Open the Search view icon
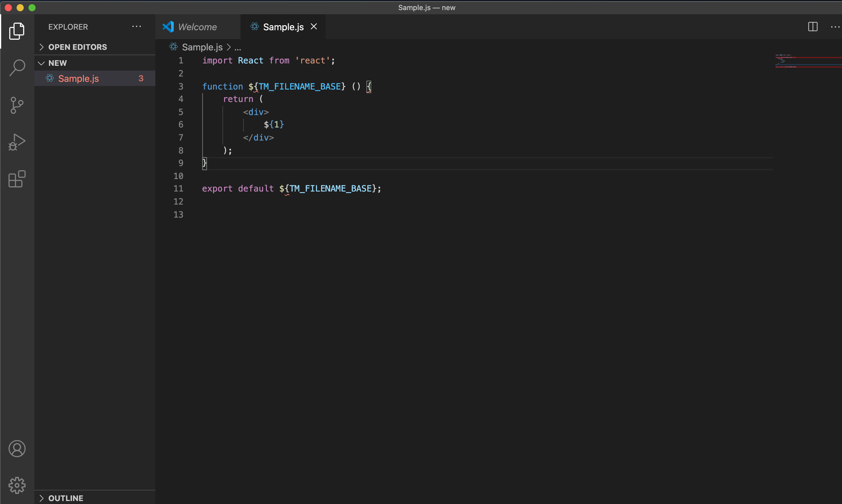This screenshot has height=504, width=842. point(17,68)
